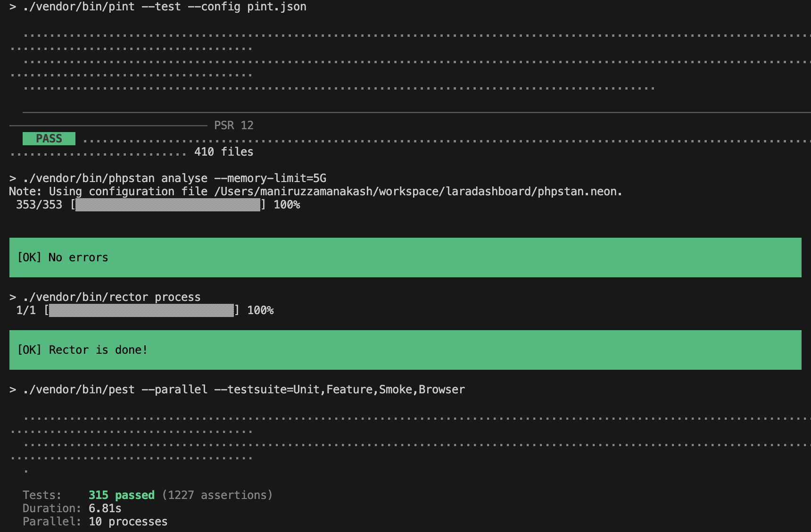Click the phpstan analyse command line
811x532 pixels.
click(x=168, y=178)
